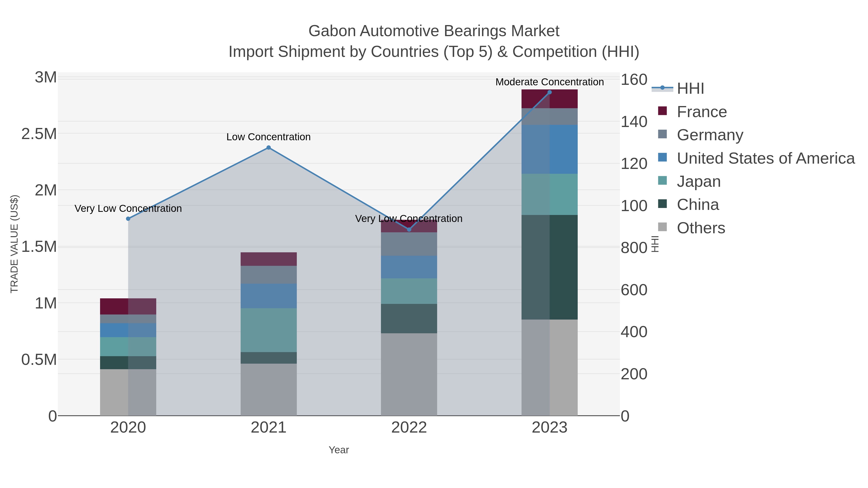Click the 2022 China bar segment
The height and width of the screenshot is (488, 868).
pyautogui.click(x=409, y=319)
